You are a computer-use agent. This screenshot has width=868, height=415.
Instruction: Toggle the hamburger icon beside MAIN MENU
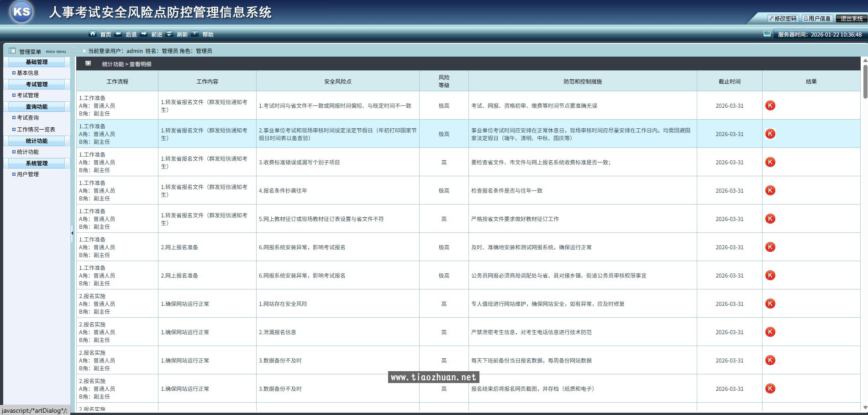(x=73, y=51)
